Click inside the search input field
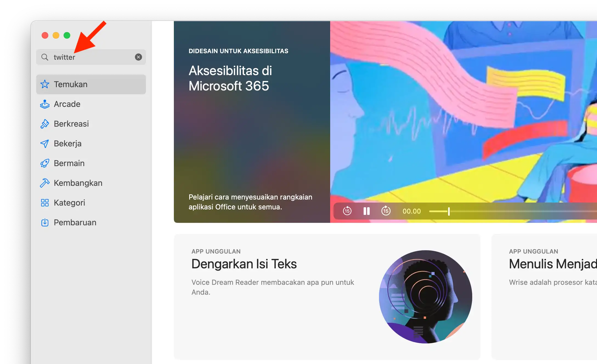 click(x=85, y=57)
